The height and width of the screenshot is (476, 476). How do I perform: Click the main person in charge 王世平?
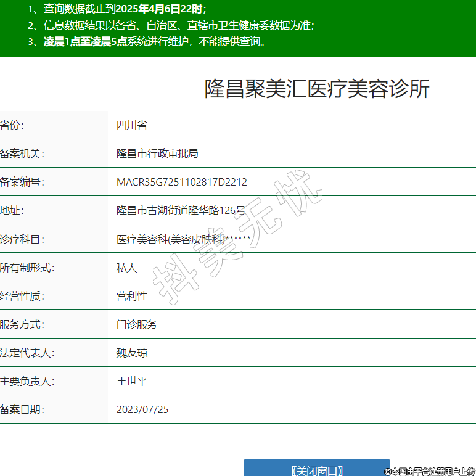(132, 381)
